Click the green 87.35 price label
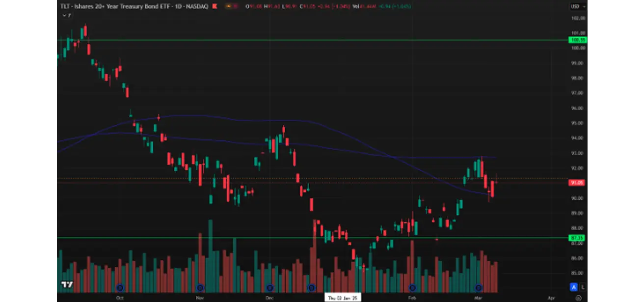This screenshot has height=302, width=644. click(x=577, y=238)
